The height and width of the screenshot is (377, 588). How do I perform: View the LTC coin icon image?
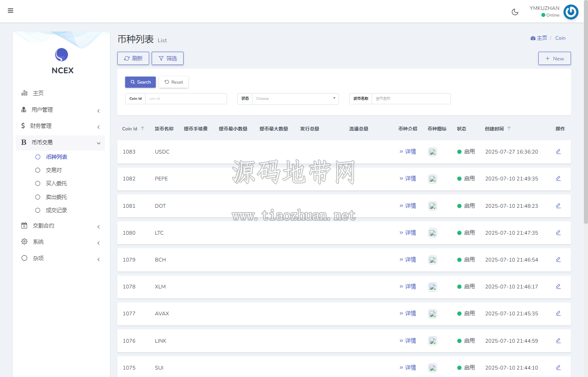tap(433, 233)
